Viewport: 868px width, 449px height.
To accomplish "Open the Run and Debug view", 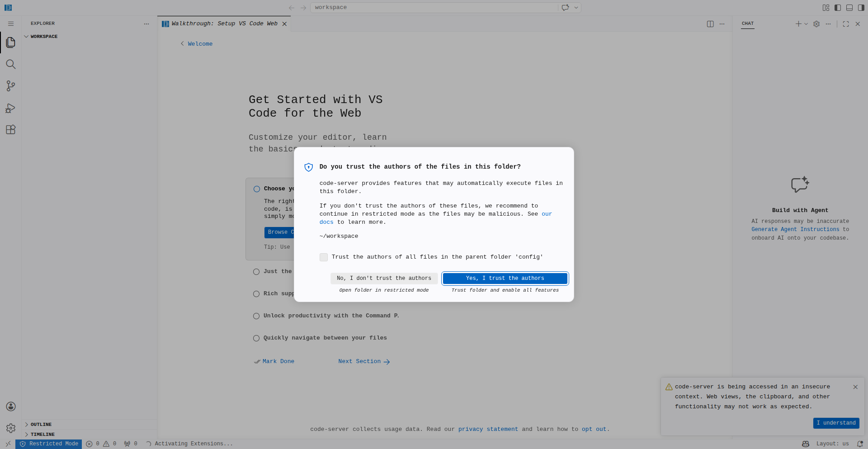I will pyautogui.click(x=11, y=108).
